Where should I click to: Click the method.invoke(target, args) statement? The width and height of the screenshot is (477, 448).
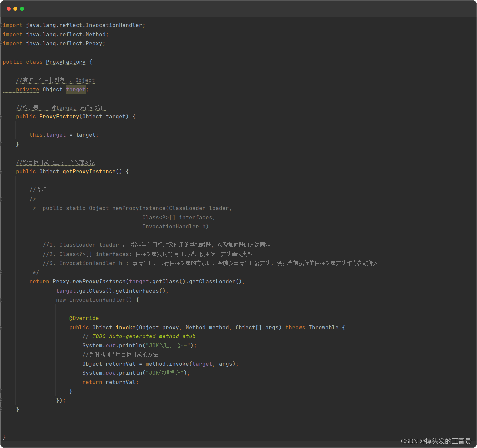160,364
